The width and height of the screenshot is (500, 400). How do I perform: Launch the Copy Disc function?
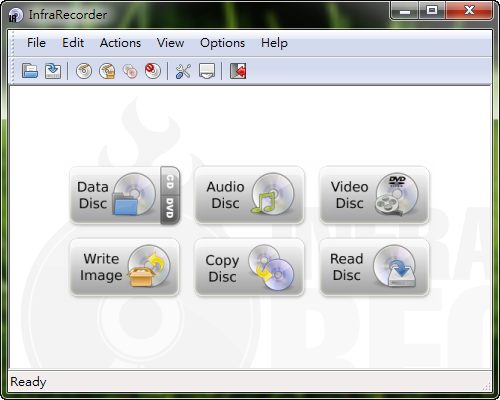[x=249, y=267]
